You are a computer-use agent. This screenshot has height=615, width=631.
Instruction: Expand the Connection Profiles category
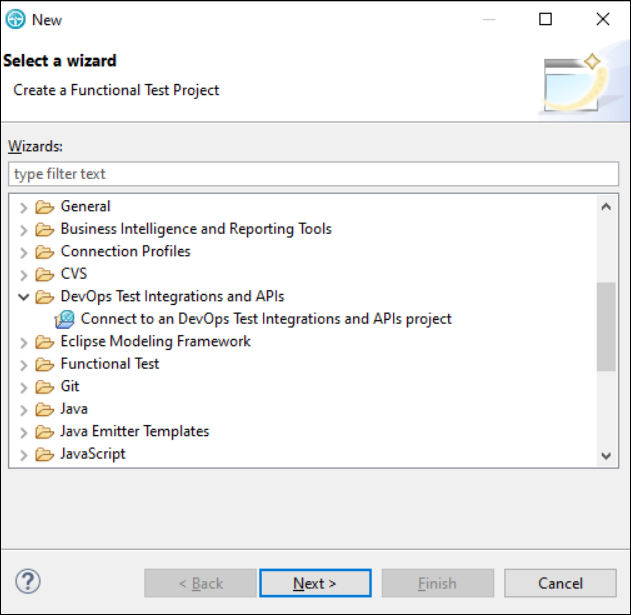click(x=24, y=252)
